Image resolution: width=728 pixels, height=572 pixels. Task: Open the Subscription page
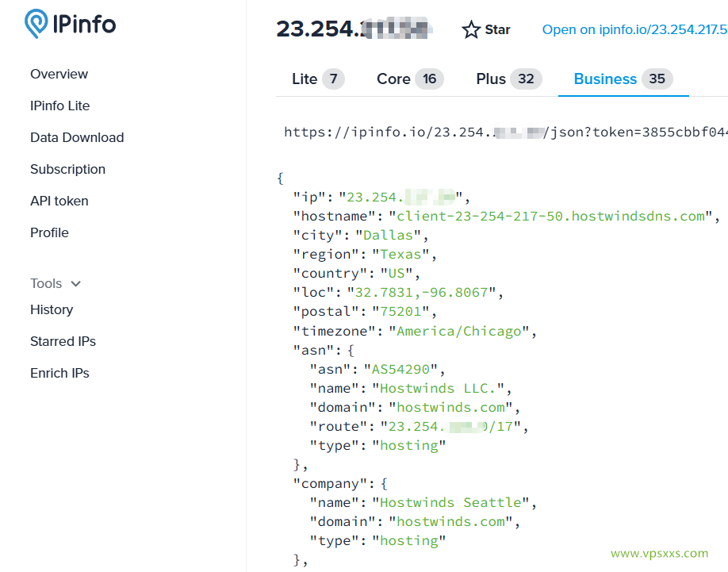click(68, 170)
